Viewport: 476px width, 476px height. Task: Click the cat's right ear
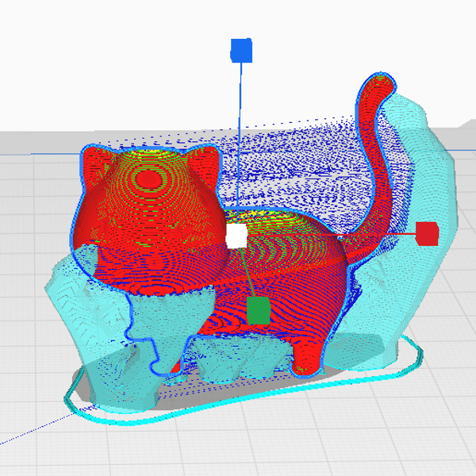point(203,162)
